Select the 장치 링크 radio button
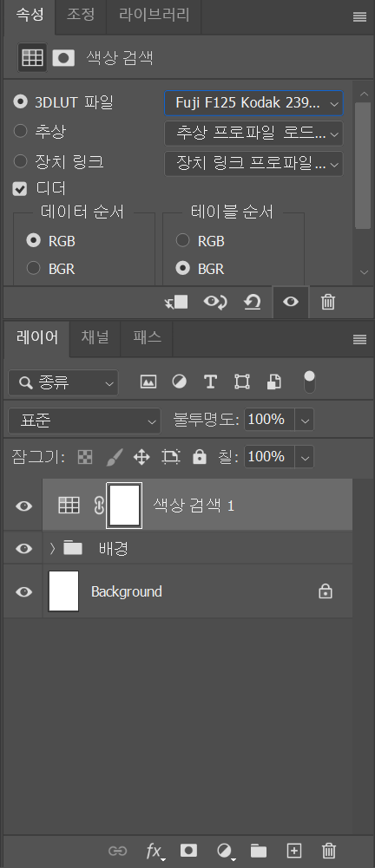The height and width of the screenshot is (868, 375). tap(21, 161)
